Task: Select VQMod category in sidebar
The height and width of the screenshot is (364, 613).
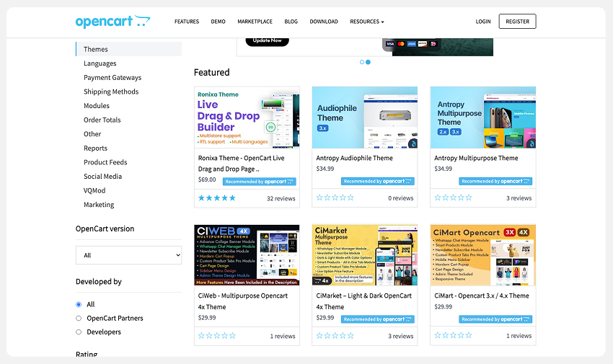Action: coord(94,190)
